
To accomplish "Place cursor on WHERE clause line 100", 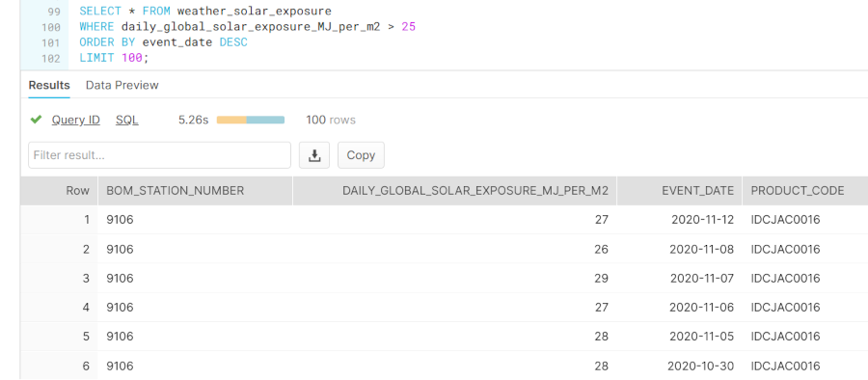I will coord(248,26).
